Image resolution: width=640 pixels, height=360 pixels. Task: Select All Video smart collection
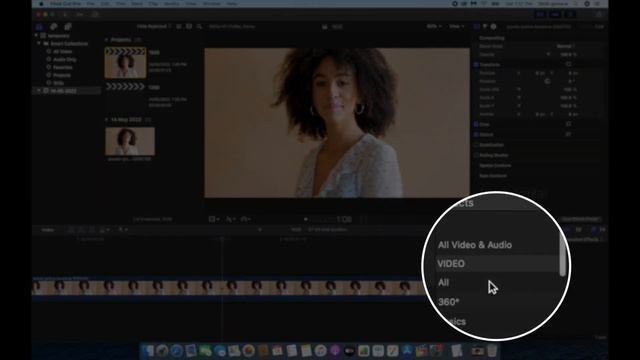click(x=62, y=51)
